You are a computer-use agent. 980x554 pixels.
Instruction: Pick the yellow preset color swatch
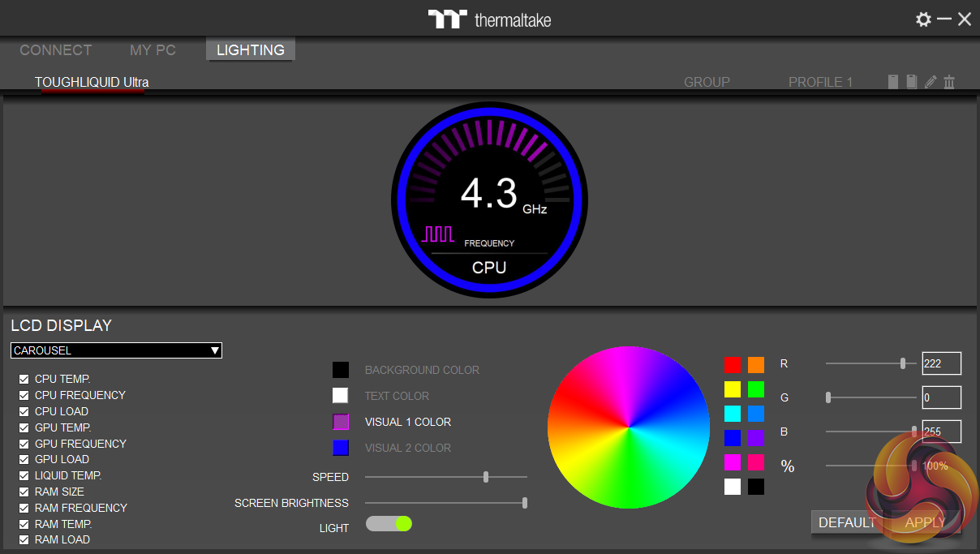pyautogui.click(x=733, y=389)
